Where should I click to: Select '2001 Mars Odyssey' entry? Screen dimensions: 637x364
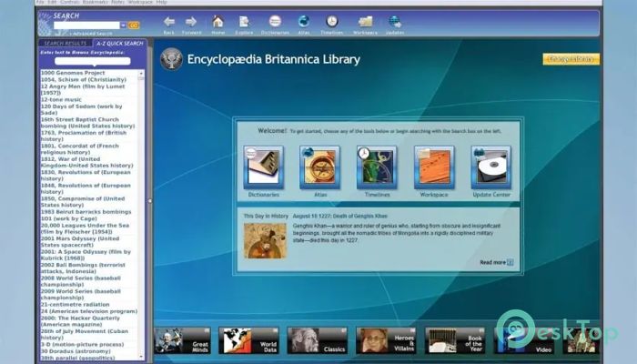point(80,242)
